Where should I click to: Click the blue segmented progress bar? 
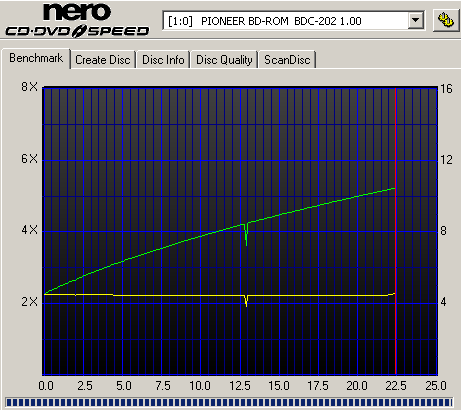click(229, 402)
